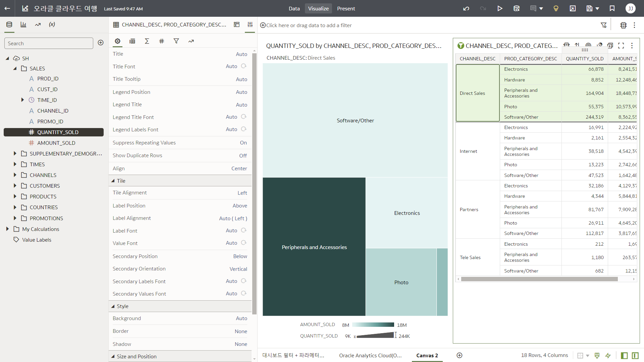Open the filter bar funnel icon
The image size is (644, 362).
coord(603,25)
